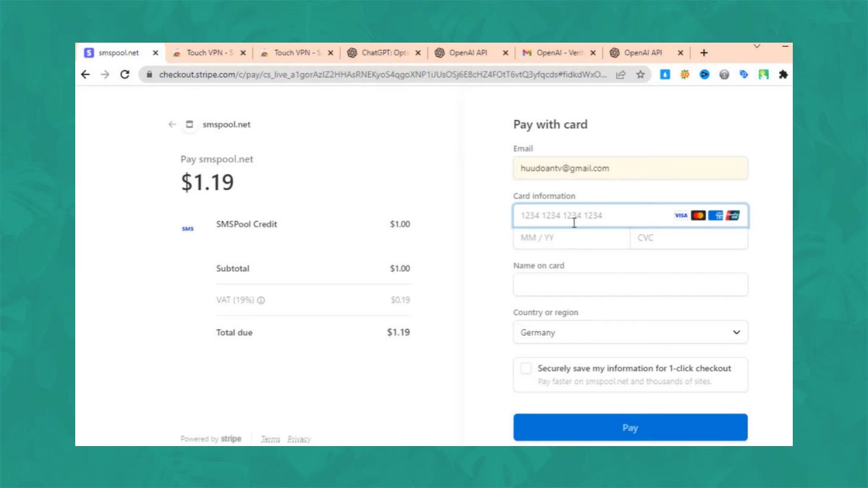Click the share page icon in address bar

[621, 74]
